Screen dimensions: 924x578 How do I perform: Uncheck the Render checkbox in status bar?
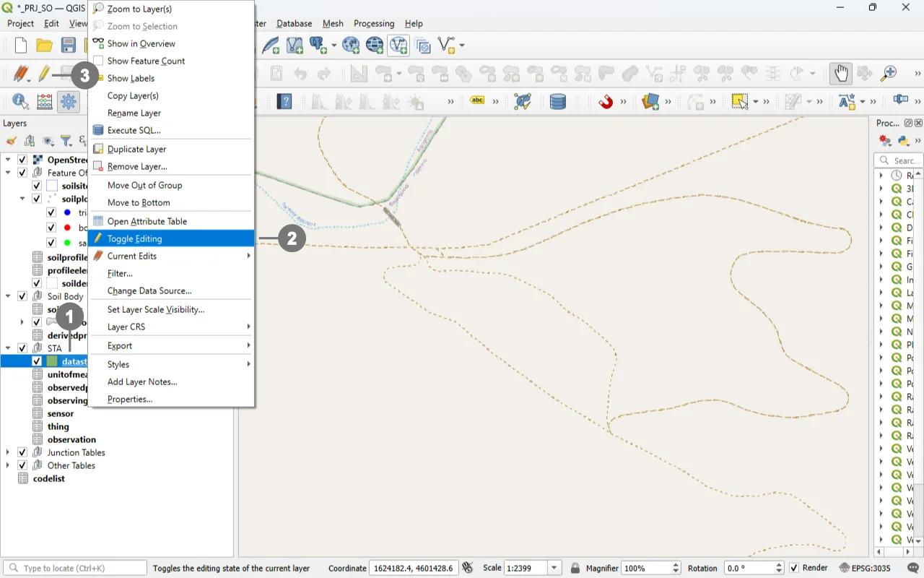794,569
